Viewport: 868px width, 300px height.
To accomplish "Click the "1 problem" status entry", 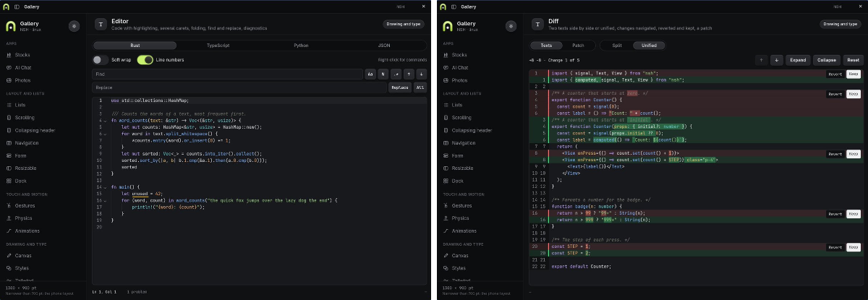I will click(x=135, y=292).
